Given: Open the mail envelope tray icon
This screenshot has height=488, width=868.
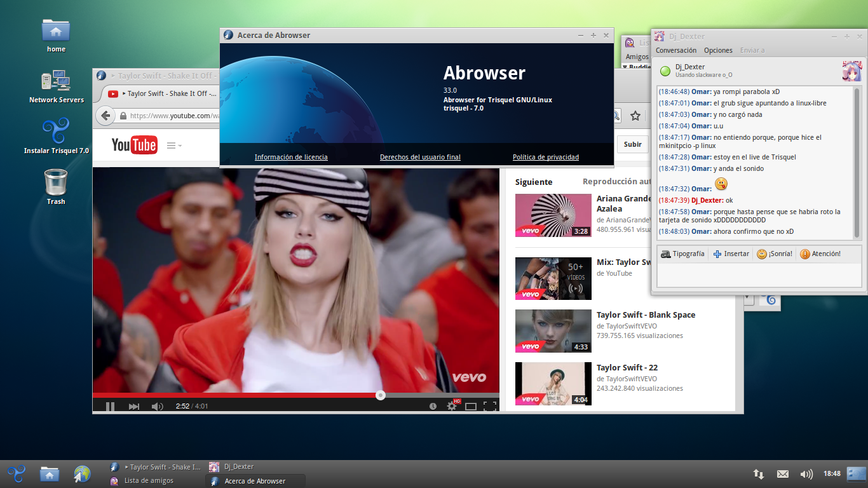Looking at the screenshot, I should coord(783,474).
